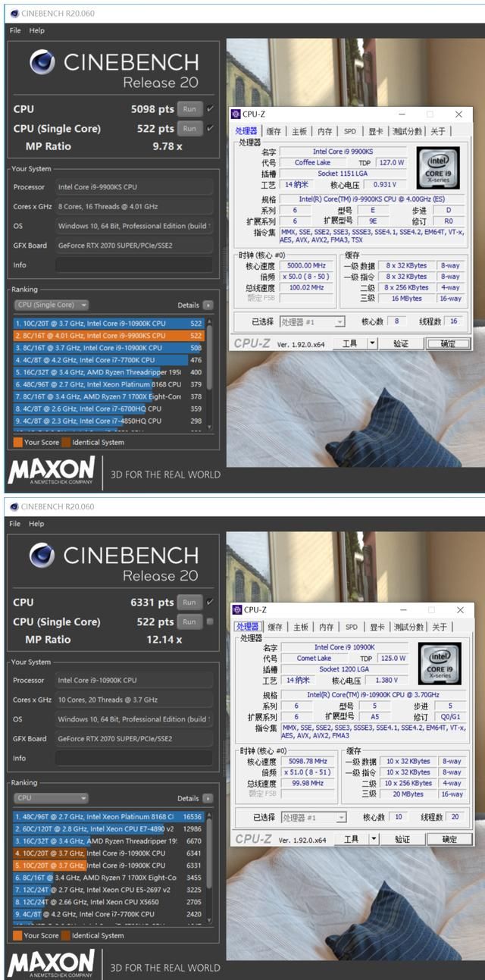
Task: Switch to SPD tab in the Coffee Lake CPU-Z window
Action: [x=349, y=131]
